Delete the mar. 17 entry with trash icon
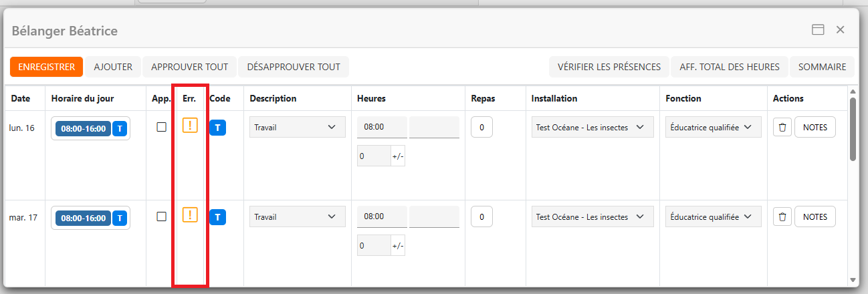The height and width of the screenshot is (294, 868). coord(782,216)
